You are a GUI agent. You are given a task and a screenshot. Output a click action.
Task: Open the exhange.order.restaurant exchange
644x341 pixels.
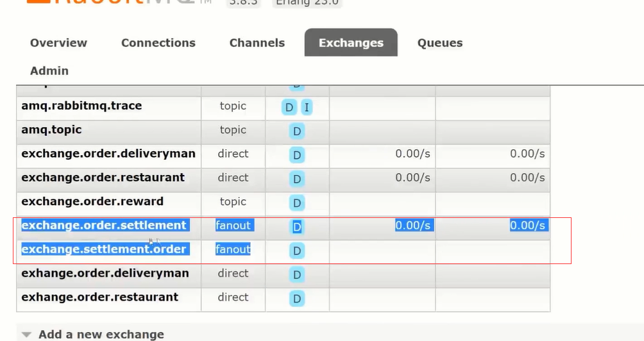tap(100, 297)
